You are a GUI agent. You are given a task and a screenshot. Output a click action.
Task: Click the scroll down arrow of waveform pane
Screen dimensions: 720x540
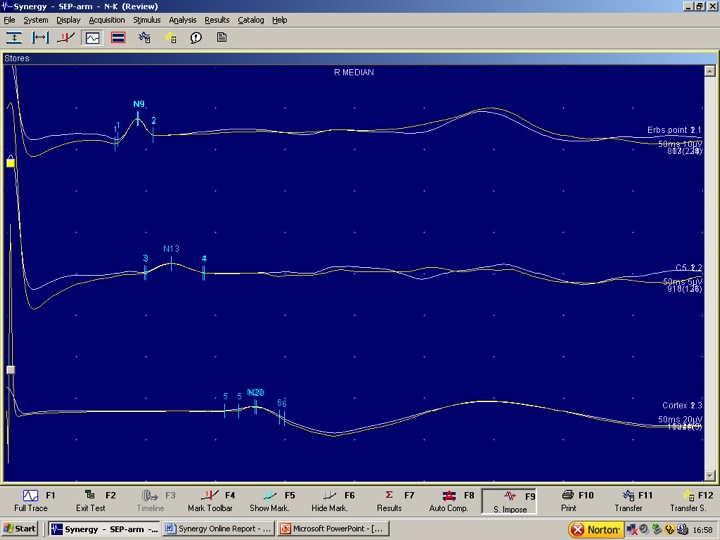click(x=710, y=476)
